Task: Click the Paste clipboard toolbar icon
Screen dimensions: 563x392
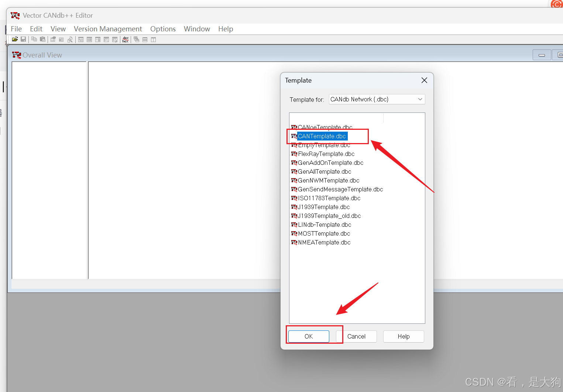Action: tap(42, 39)
